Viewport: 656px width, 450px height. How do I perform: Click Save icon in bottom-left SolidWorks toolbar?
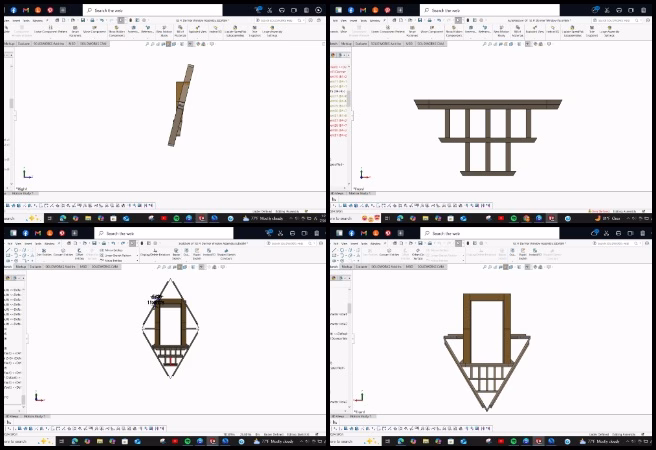point(94,243)
